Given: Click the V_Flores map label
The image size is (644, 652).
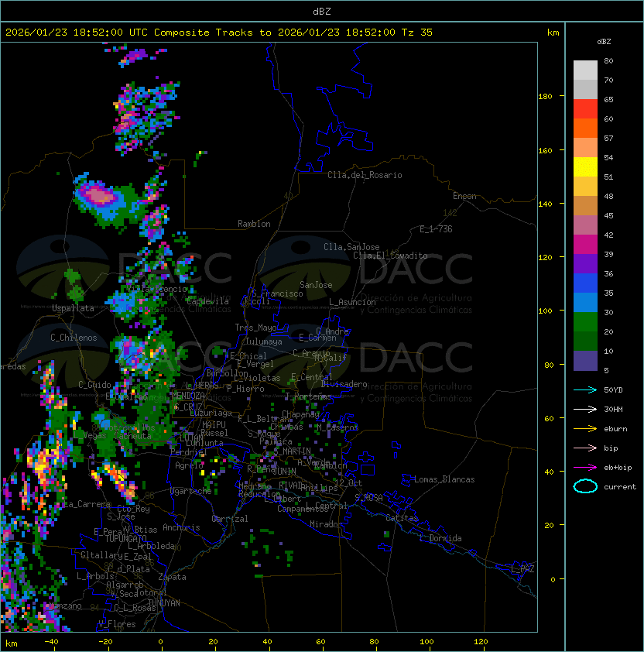Looking at the screenshot, I should (117, 624).
